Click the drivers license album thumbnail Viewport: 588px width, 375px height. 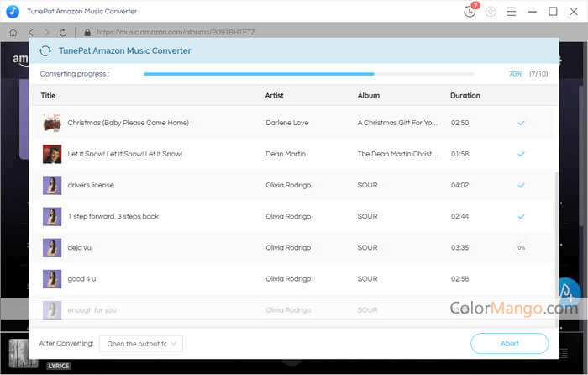[x=52, y=185]
